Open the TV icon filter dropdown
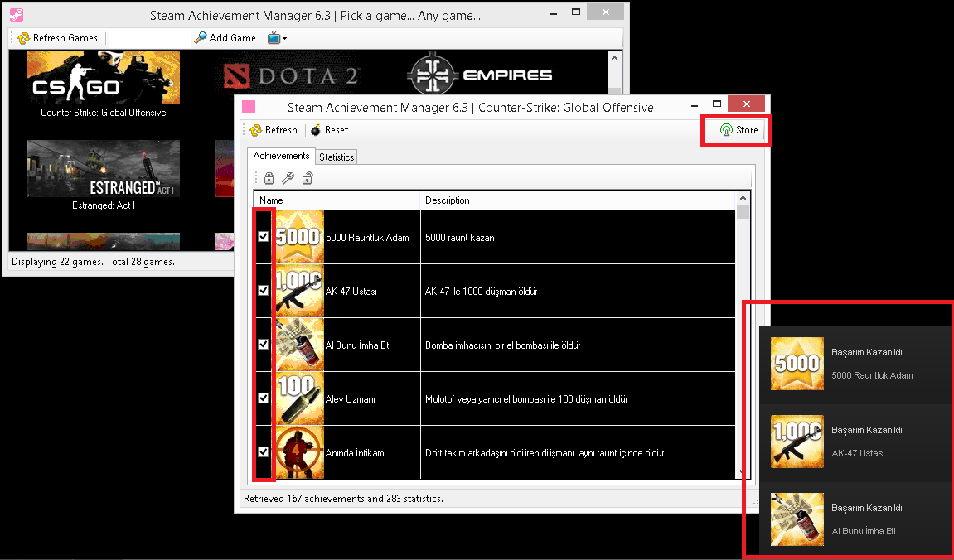Image resolution: width=954 pixels, height=560 pixels. coord(277,38)
